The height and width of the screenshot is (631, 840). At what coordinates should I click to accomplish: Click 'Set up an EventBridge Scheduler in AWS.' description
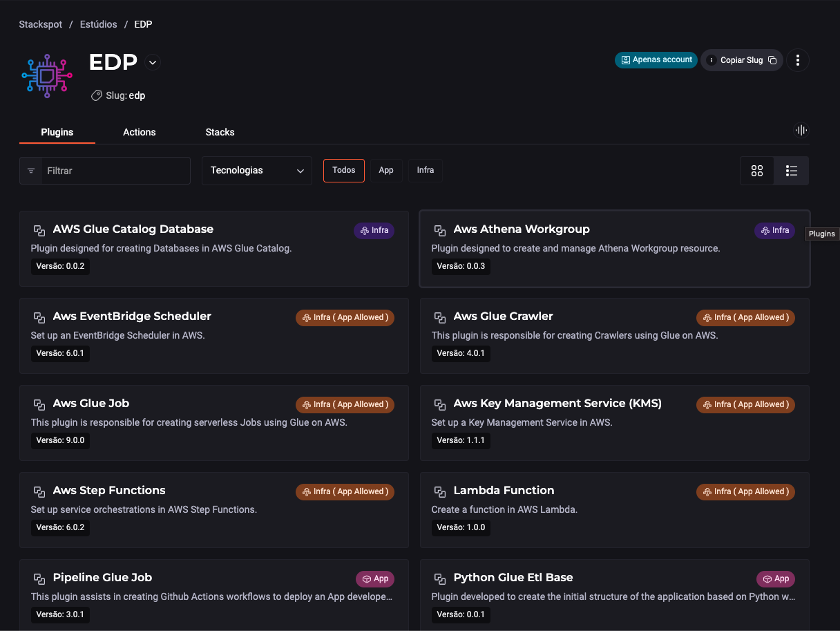118,335
